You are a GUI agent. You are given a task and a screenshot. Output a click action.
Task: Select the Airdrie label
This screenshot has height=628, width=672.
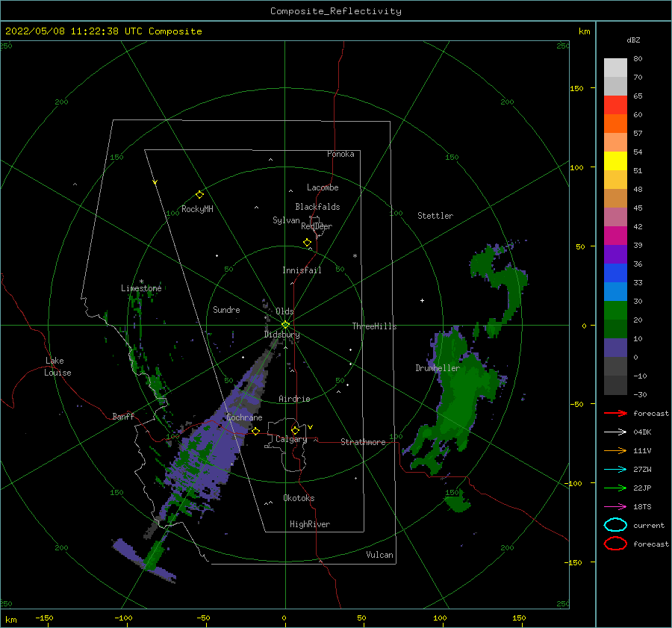click(x=294, y=399)
